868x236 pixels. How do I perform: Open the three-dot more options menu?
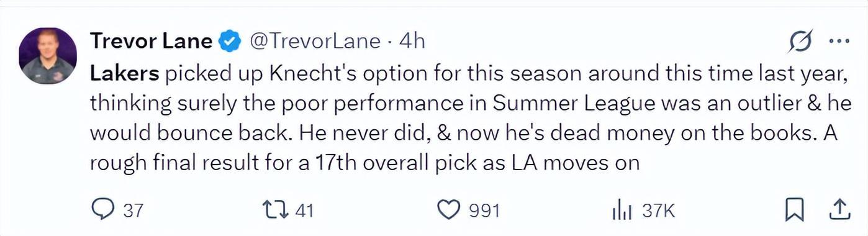click(839, 42)
